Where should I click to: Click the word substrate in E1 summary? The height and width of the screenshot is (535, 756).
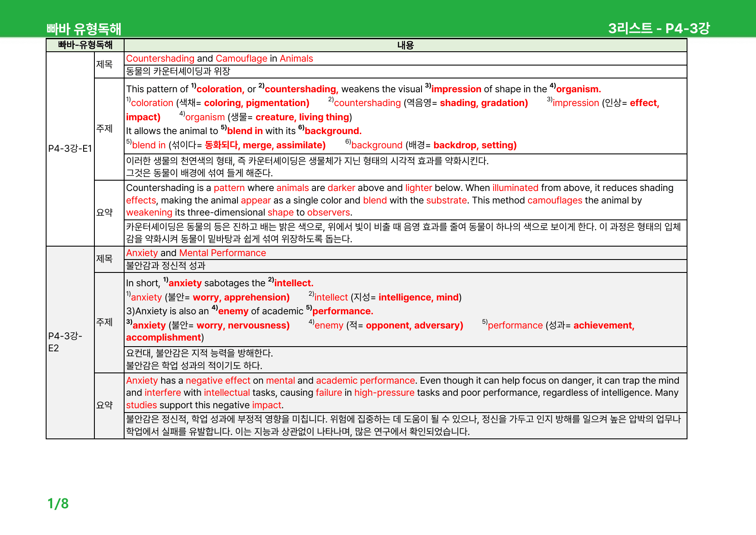447,200
